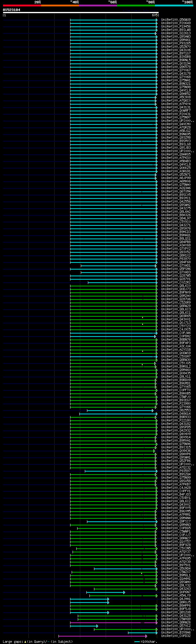Image resolution: width=196 pixels, height=644 pixels.
Task: Select the UniRef100_Q96578 label
Action: coord(176,67)
